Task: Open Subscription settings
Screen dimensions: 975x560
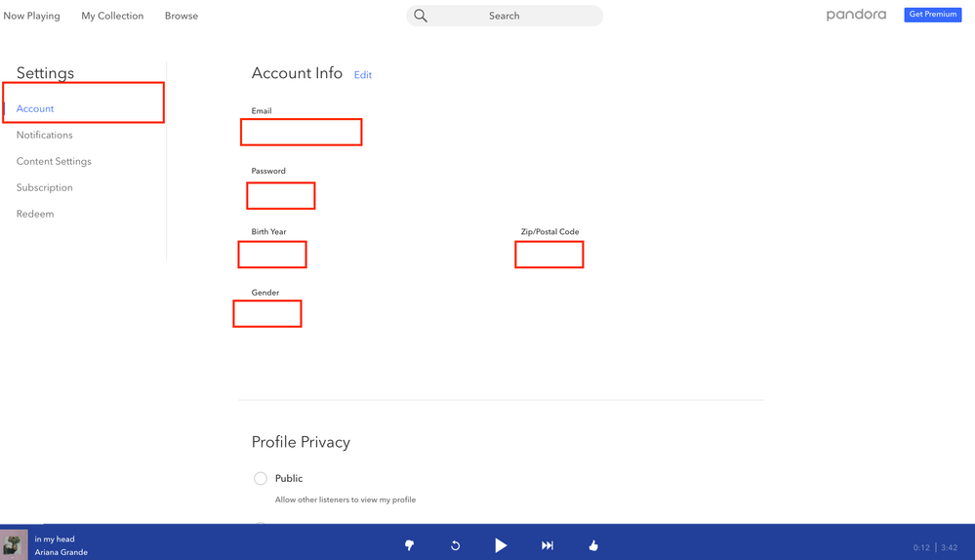Action: click(x=44, y=187)
